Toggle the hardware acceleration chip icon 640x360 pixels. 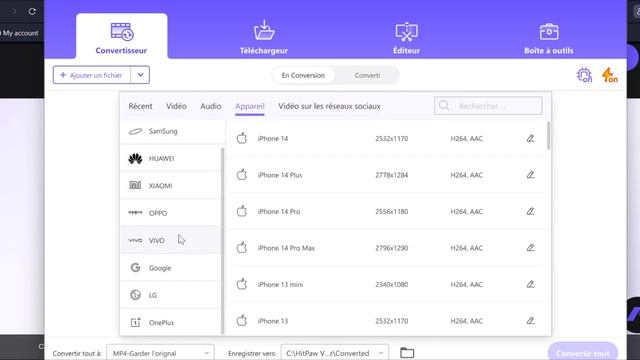pos(584,75)
